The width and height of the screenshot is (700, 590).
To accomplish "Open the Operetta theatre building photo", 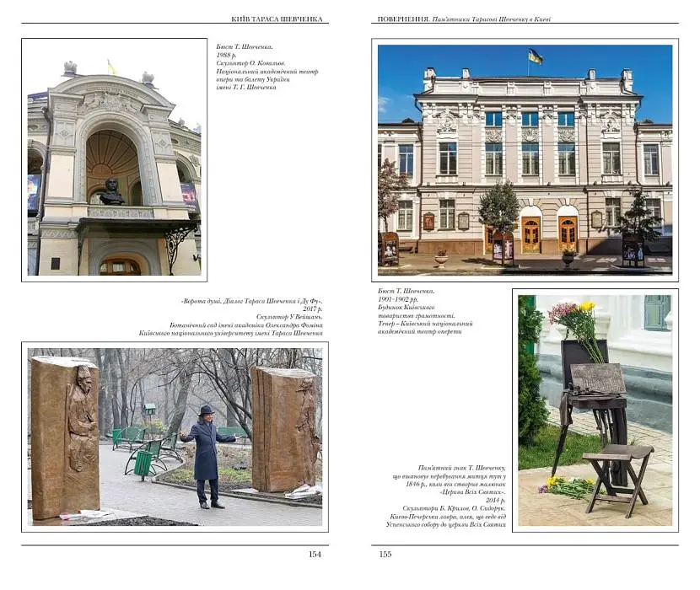I will 525,160.
